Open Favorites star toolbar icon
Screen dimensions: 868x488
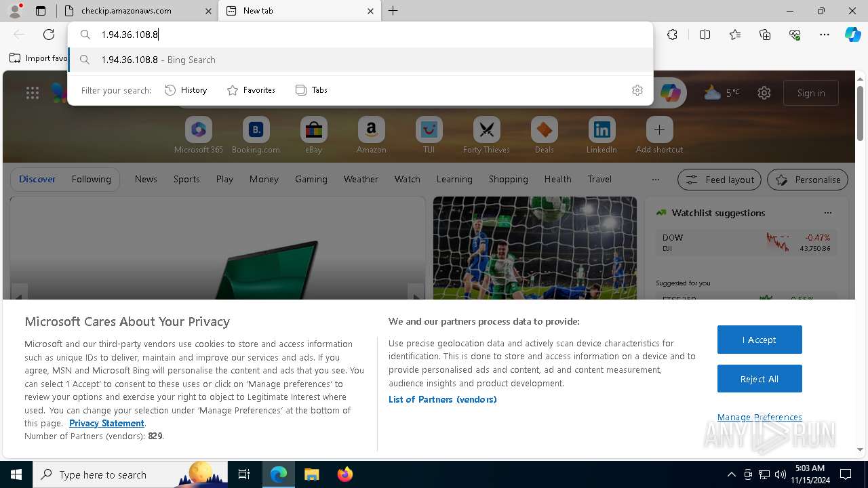coord(735,35)
